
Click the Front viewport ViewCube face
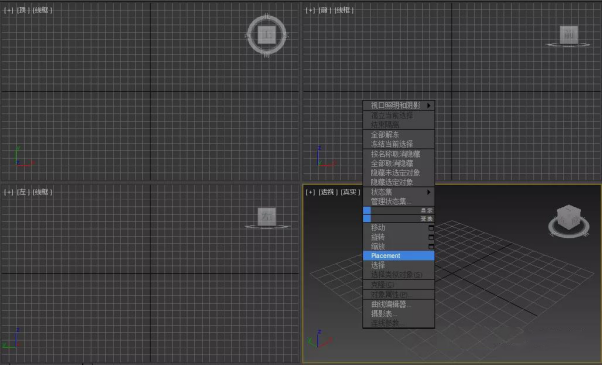[569, 35]
